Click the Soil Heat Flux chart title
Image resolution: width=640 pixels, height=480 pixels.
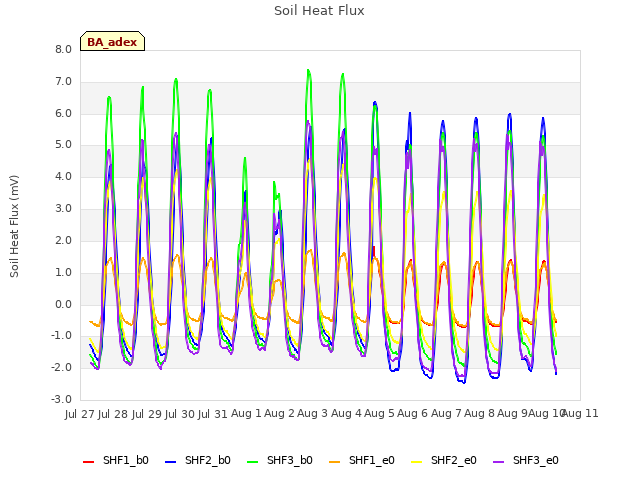click(x=319, y=11)
